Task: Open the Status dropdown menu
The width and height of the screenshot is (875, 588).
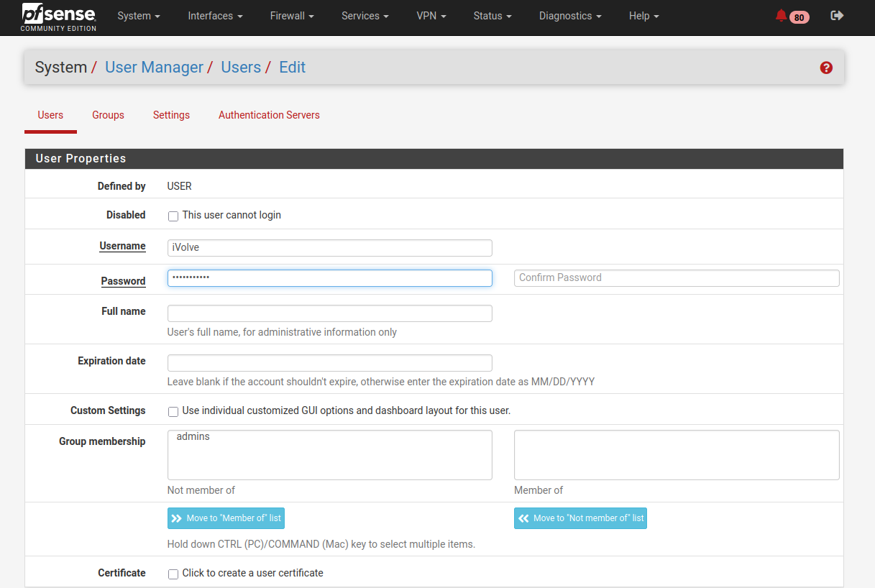Action: (x=493, y=16)
